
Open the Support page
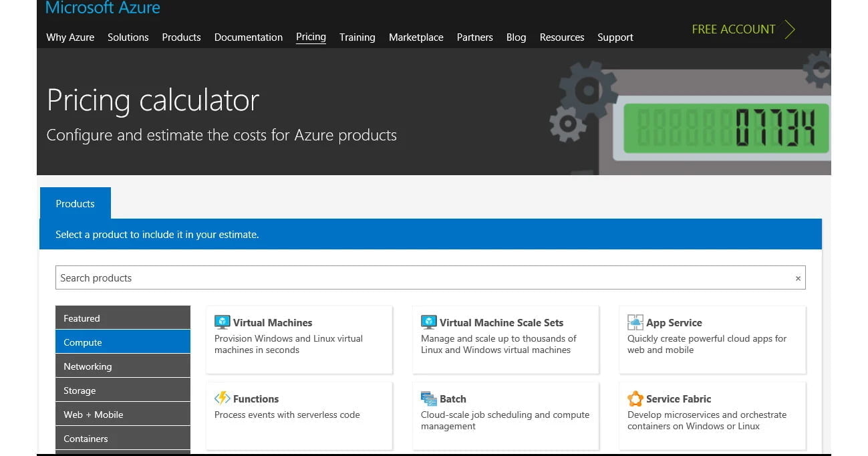(615, 37)
